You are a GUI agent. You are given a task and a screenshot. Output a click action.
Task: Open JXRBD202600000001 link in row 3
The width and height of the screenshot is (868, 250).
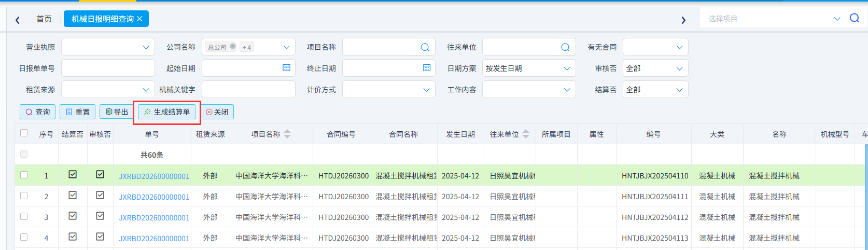click(154, 217)
